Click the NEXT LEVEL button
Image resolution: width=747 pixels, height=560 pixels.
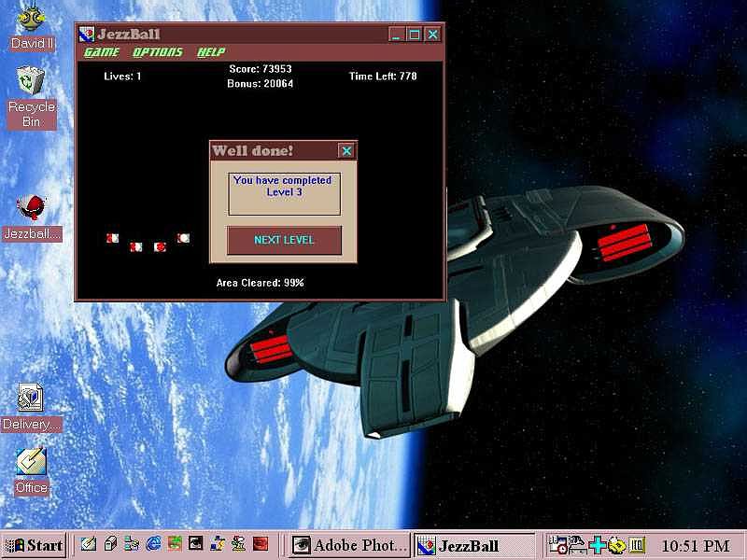pos(284,240)
